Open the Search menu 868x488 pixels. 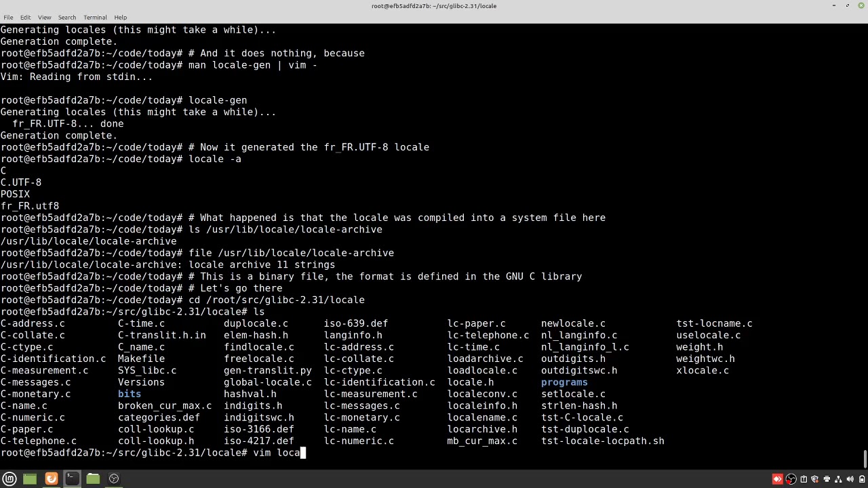pyautogui.click(x=66, y=17)
